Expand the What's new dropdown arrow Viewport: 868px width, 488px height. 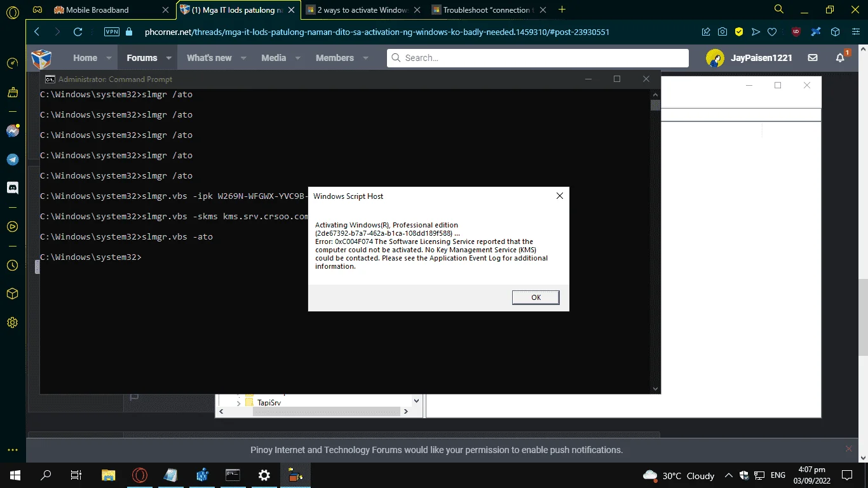click(x=243, y=58)
